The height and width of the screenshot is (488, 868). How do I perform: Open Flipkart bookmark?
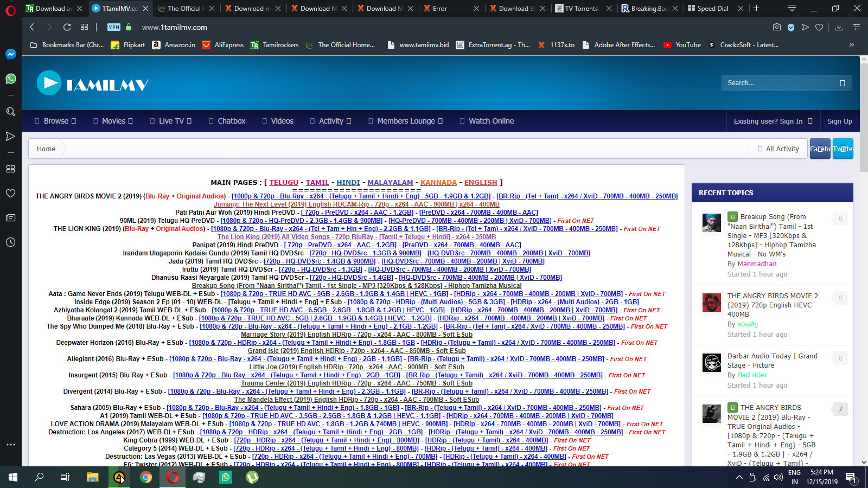pos(128,45)
